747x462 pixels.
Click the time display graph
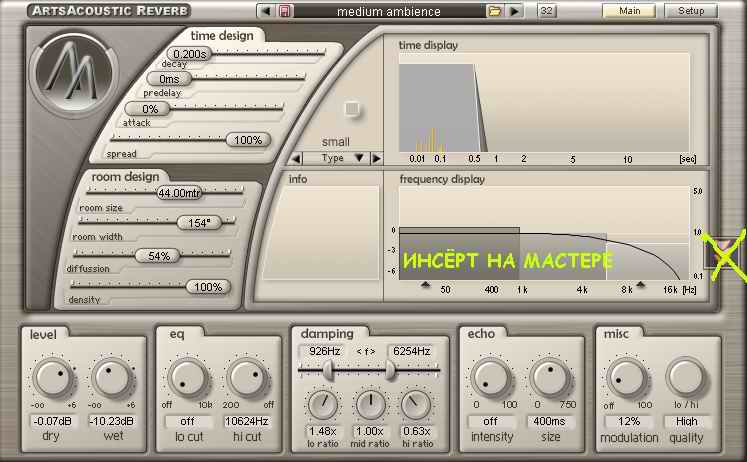[544, 102]
